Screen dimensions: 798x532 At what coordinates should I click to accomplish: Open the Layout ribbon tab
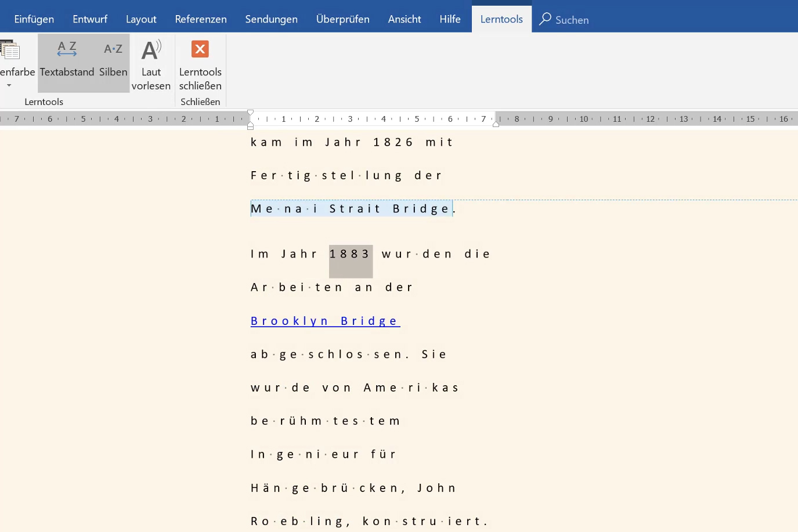[141, 19]
